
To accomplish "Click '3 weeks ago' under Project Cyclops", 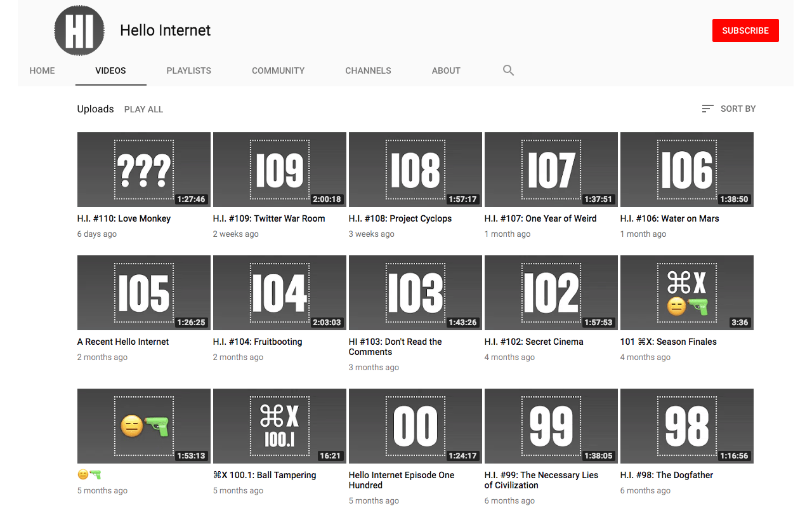I will tap(372, 234).
